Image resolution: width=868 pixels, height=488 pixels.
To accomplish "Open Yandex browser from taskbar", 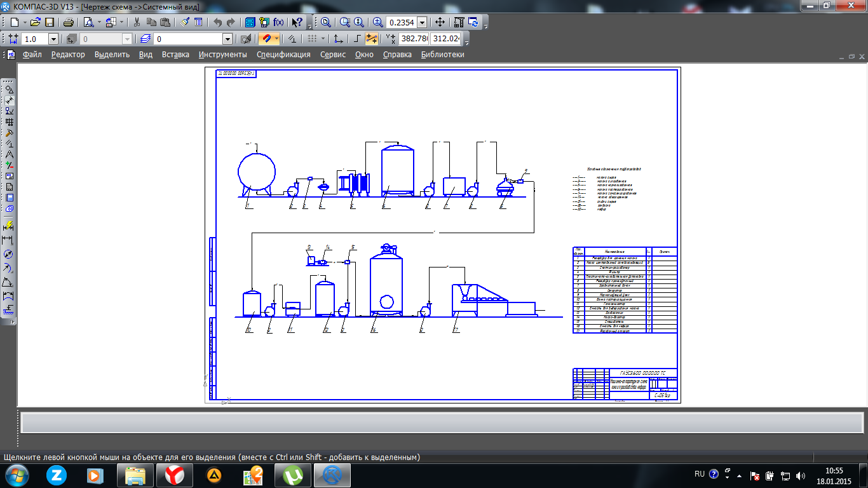I will tap(175, 475).
